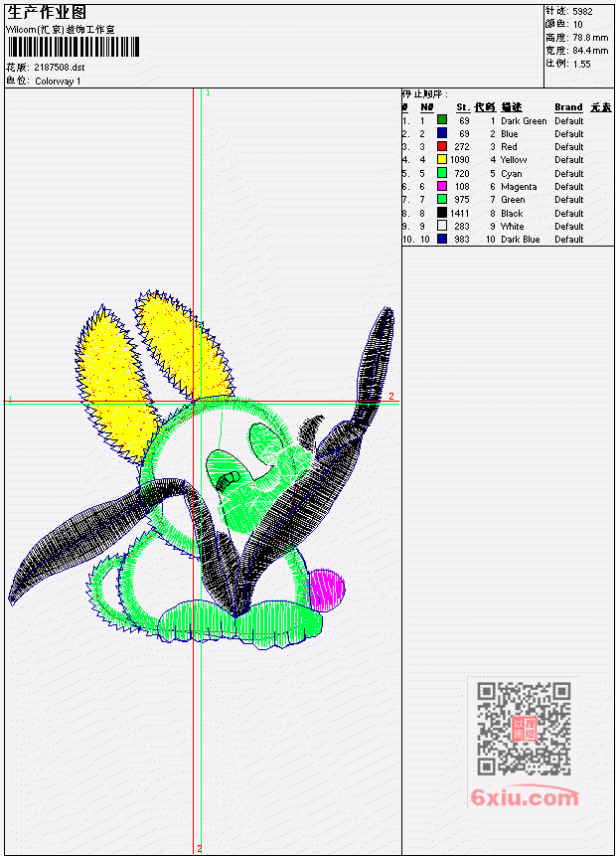The image size is (616, 856).
Task: Click "Default" brand in the Dark Green row
Action: [x=569, y=120]
